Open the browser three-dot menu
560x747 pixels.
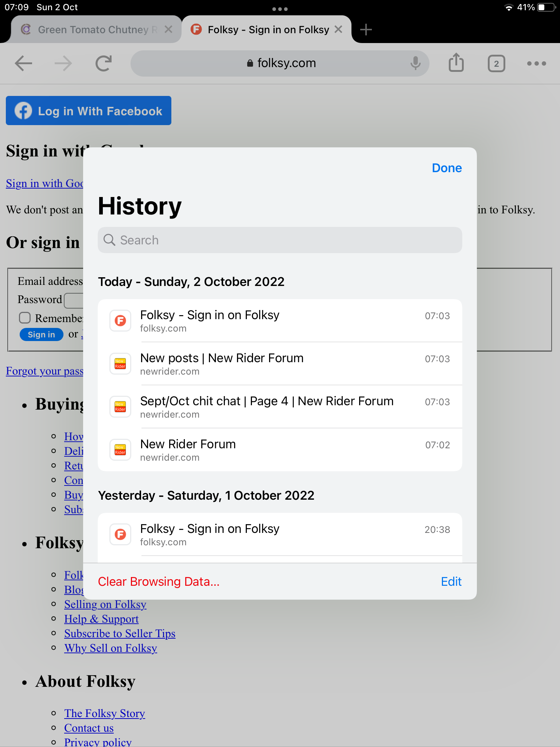pos(537,63)
